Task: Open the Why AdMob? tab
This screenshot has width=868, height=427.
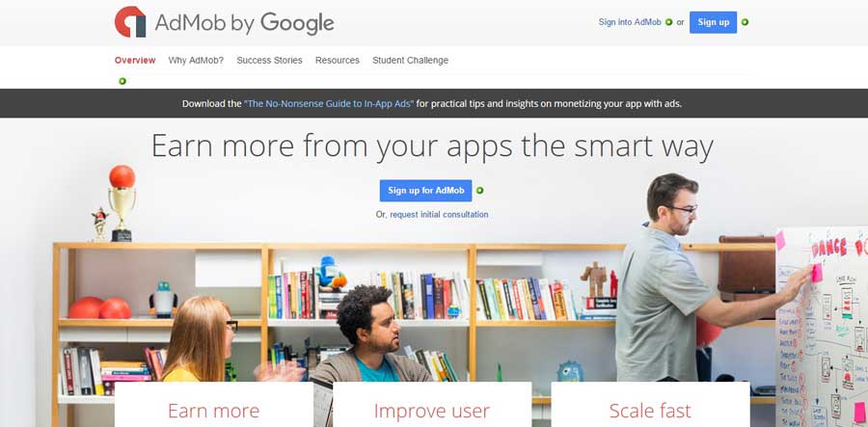Action: pos(196,61)
